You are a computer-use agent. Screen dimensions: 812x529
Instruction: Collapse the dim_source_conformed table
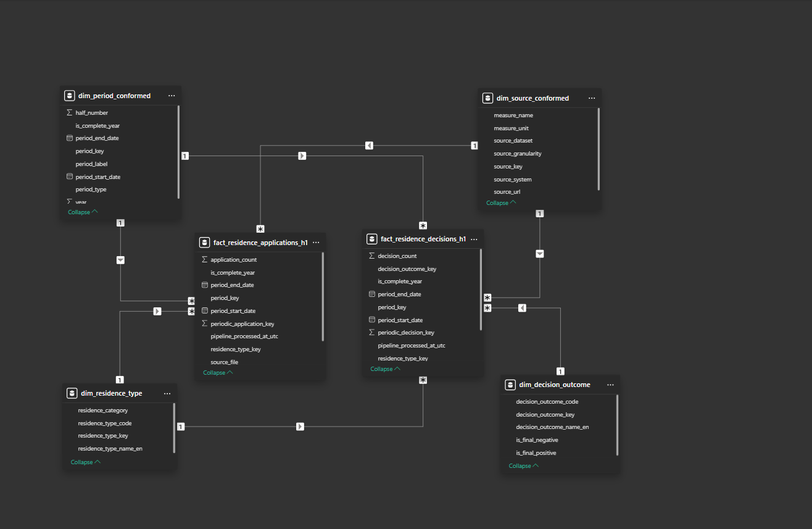[x=501, y=202]
